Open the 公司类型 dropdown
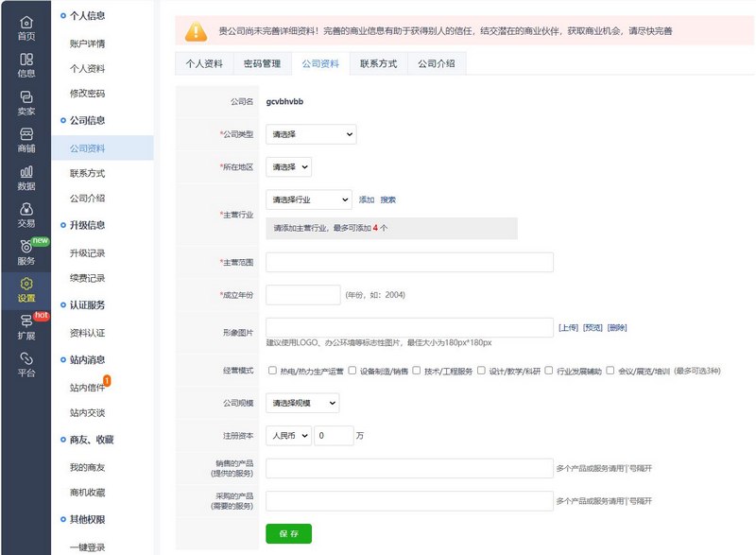756x555 pixels. point(311,134)
